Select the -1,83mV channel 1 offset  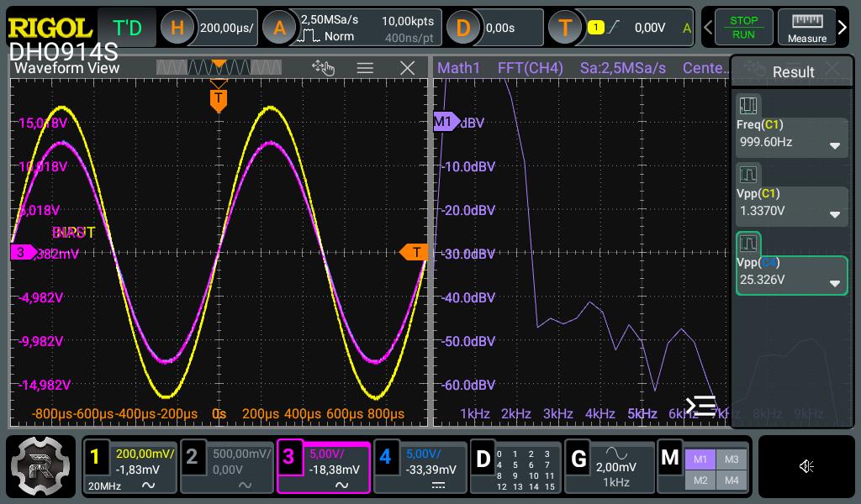coord(137,470)
